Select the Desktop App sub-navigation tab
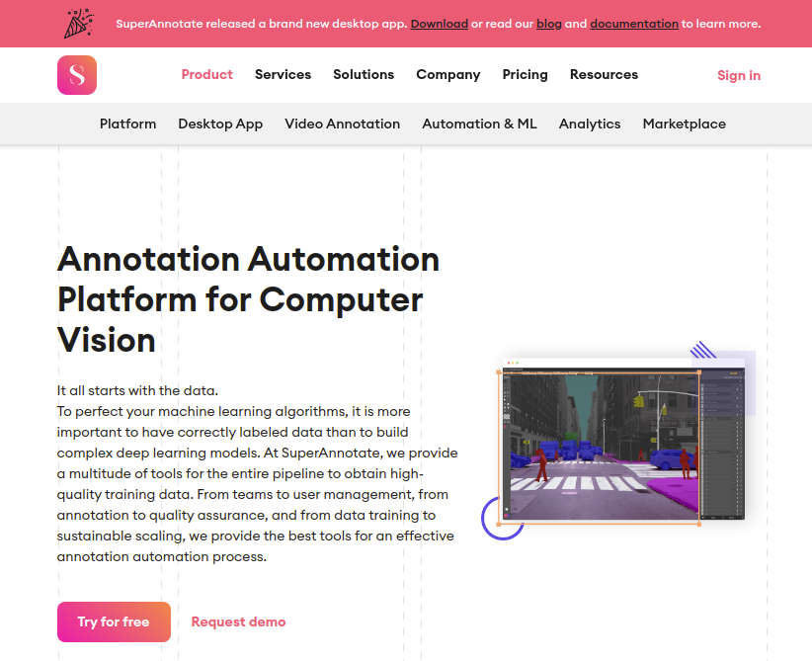This screenshot has height=661, width=812. tap(220, 124)
